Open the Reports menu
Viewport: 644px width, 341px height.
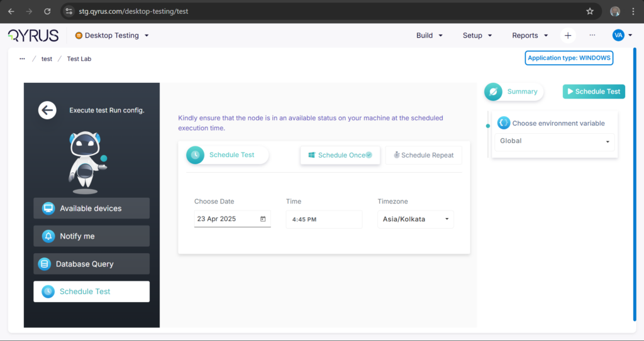pyautogui.click(x=530, y=36)
